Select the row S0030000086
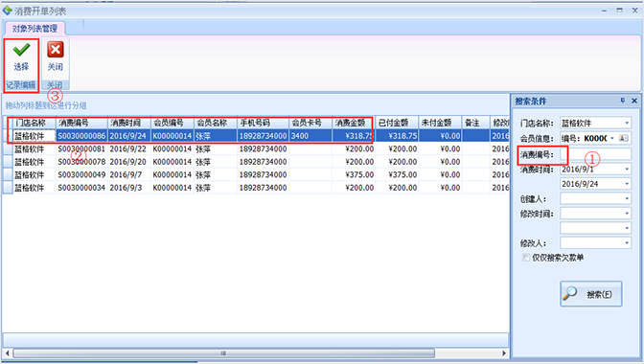Screen dimensions: 644x364 256,136
